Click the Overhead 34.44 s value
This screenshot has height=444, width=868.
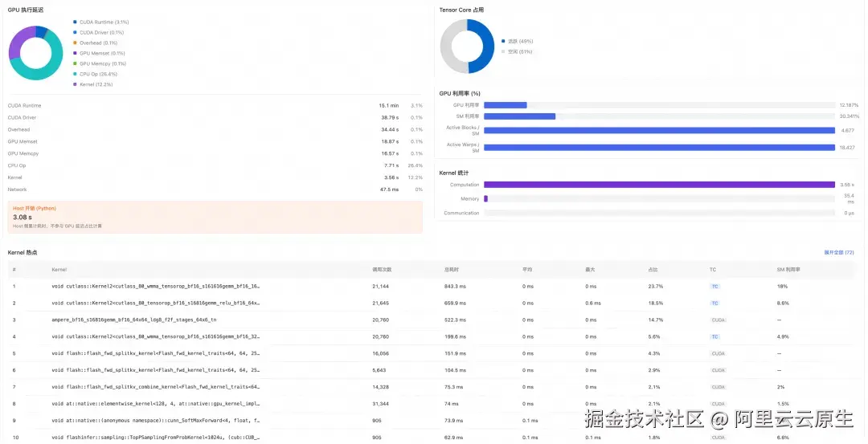[390, 130]
